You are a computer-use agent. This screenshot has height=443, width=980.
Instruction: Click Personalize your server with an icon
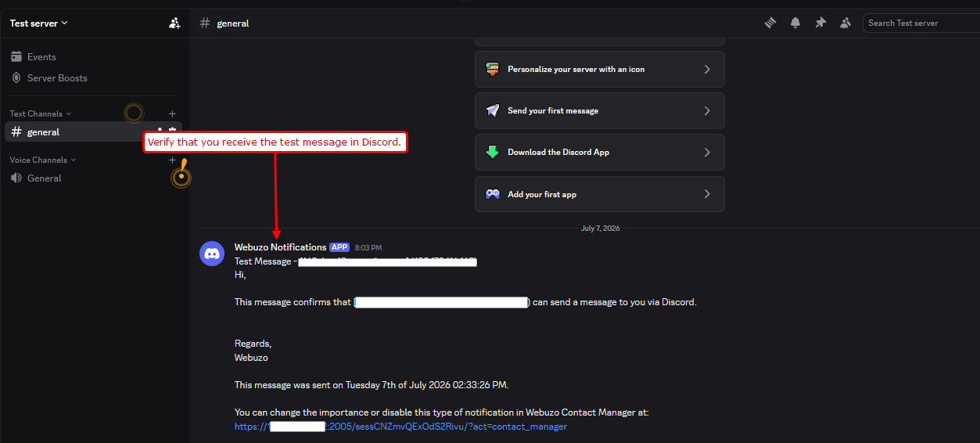click(599, 69)
